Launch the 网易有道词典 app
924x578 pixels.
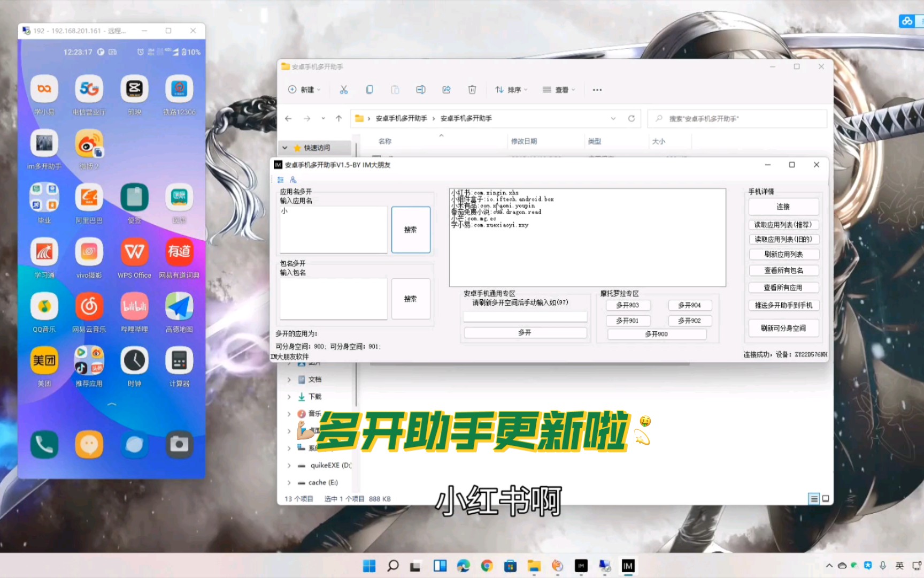179,252
